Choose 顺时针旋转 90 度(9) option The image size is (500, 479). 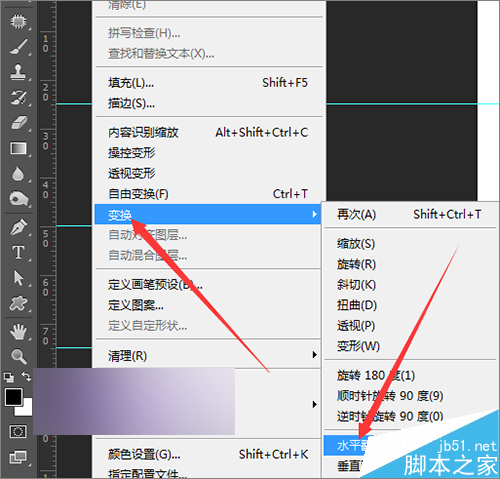(410, 396)
